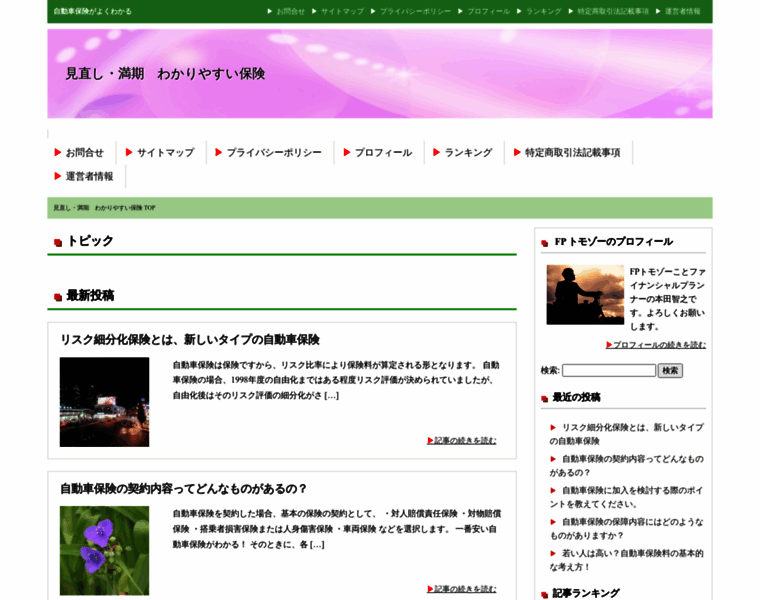
Task: Select プライバシーポリシー in the main navigation
Action: 274,153
